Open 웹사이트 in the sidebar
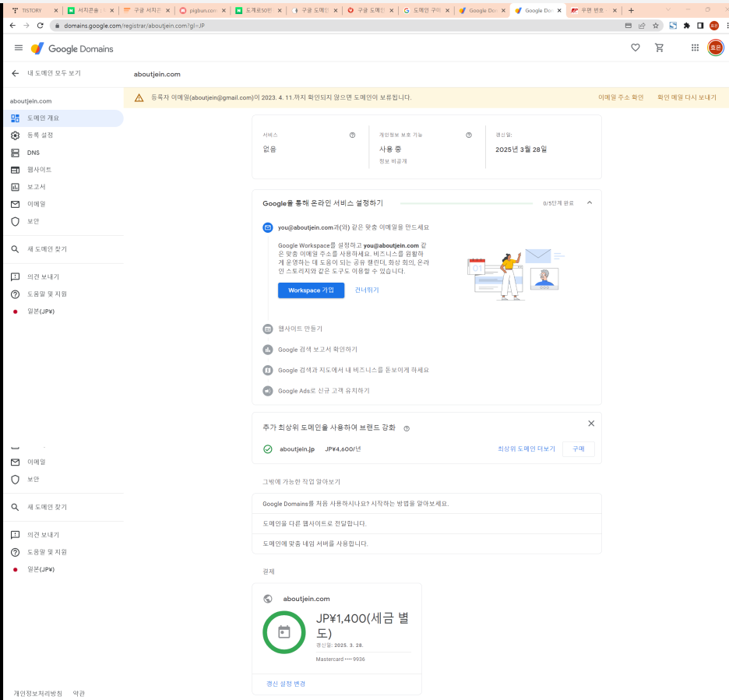 coord(63,170)
